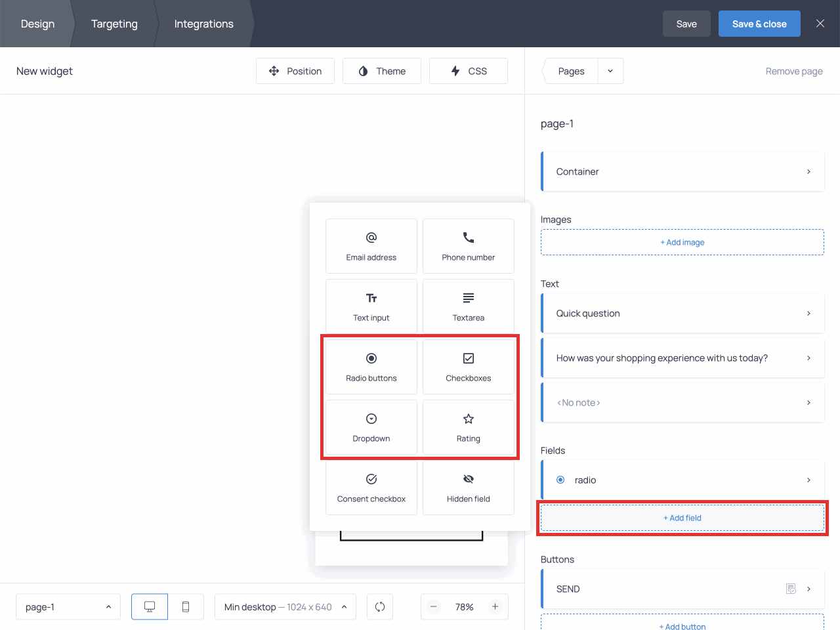The image size is (840, 630).
Task: Choose the Rating star field type
Action: point(468,419)
